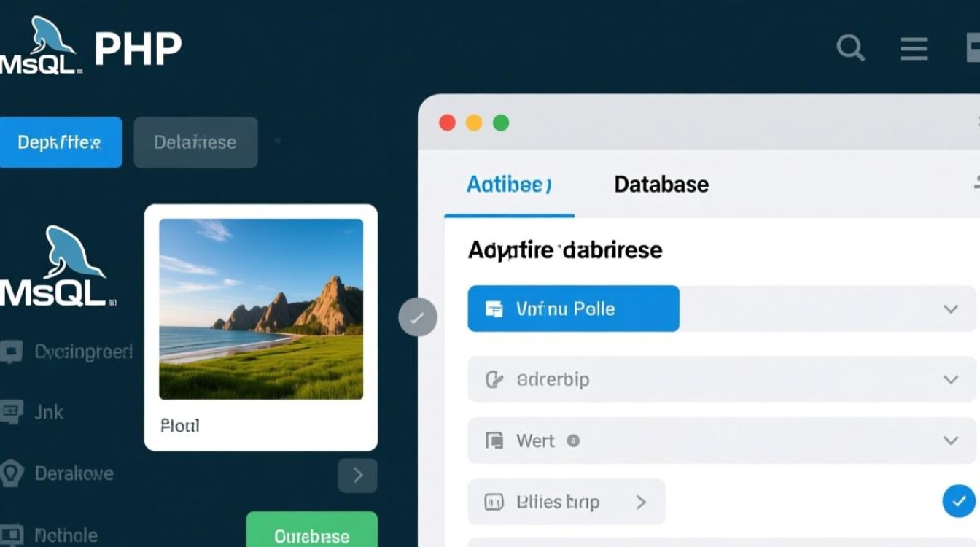Open the hamburger menu icon
Image resolution: width=980 pixels, height=547 pixels.
point(914,49)
